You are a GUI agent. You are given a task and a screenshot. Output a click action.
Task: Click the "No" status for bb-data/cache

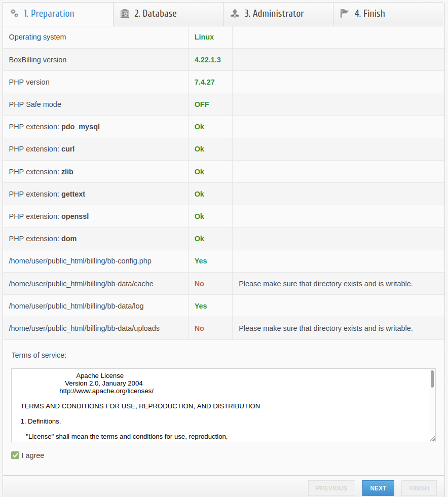pos(199,284)
